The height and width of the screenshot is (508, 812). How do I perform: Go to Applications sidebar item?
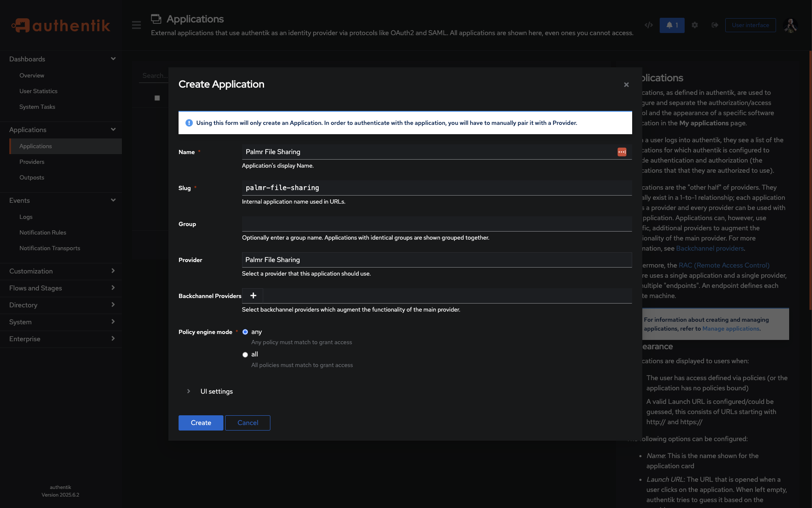66,146
